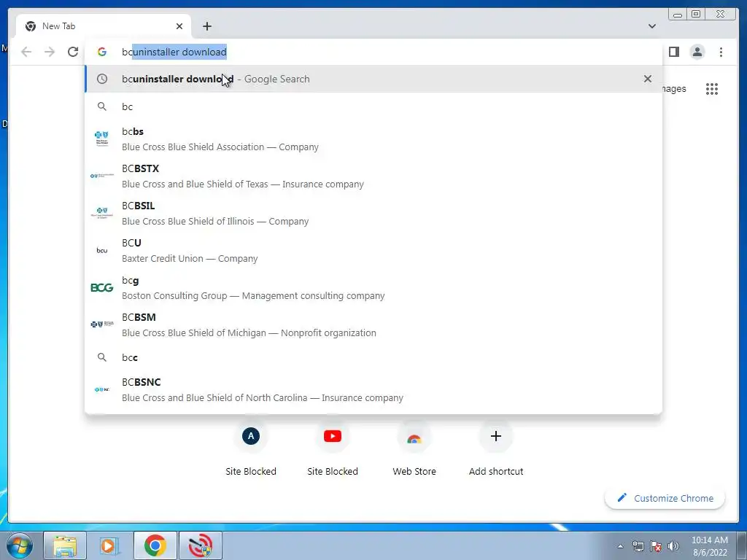
Task: Select BCBSNC North Carolina suggestion
Action: click(x=373, y=389)
